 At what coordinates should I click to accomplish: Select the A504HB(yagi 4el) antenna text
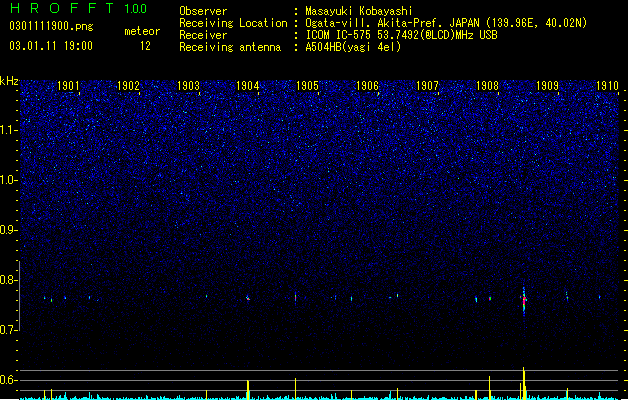tap(353, 47)
